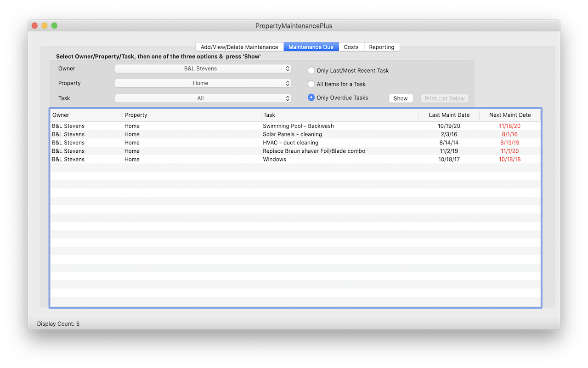Select 'Only Last/Most Recent Task' radio button
This screenshot has height=368, width=588.
point(311,70)
